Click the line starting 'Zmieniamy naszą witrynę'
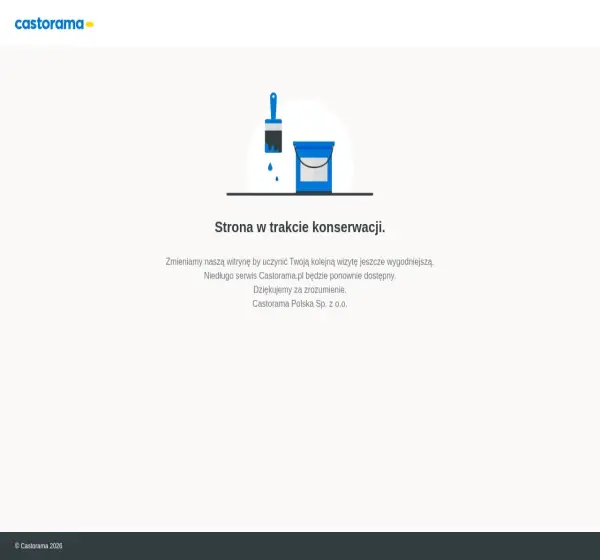Image resolution: width=600 pixels, height=560 pixels. tap(300, 262)
